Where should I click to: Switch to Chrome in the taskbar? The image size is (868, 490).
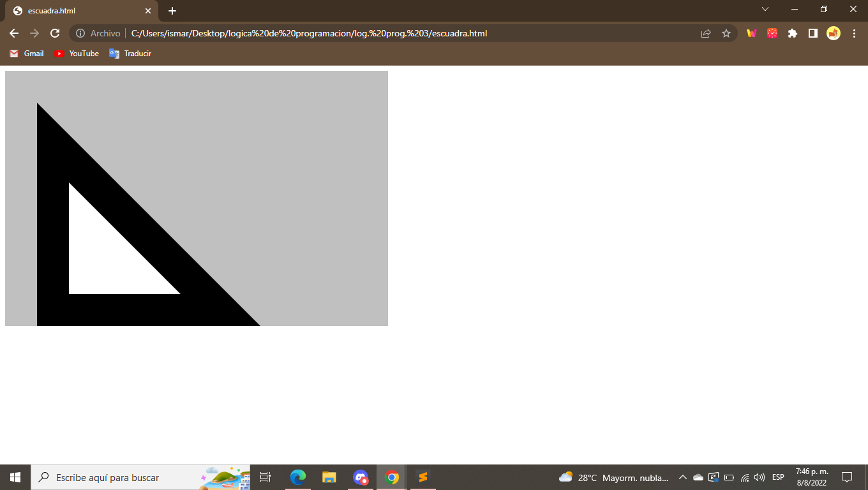tap(392, 477)
